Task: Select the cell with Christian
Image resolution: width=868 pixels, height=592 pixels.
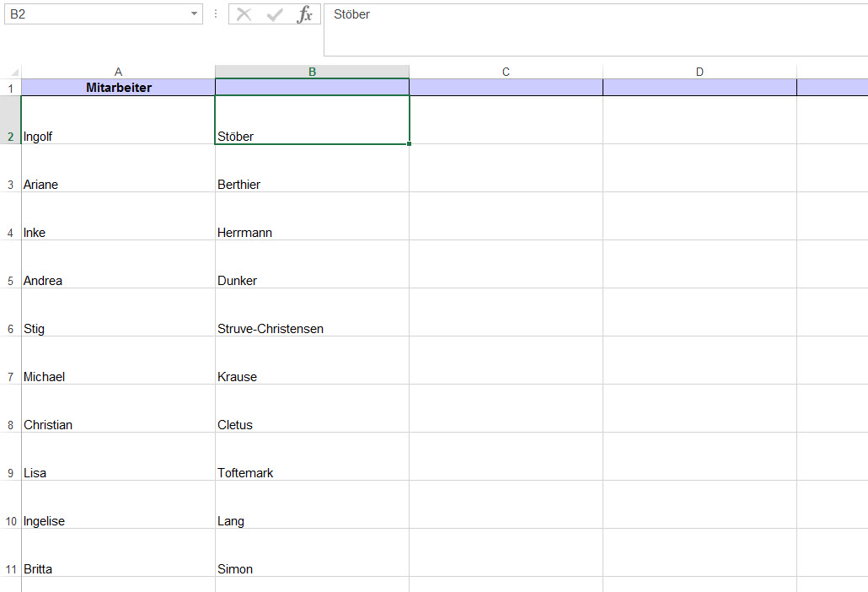Action: tap(118, 425)
